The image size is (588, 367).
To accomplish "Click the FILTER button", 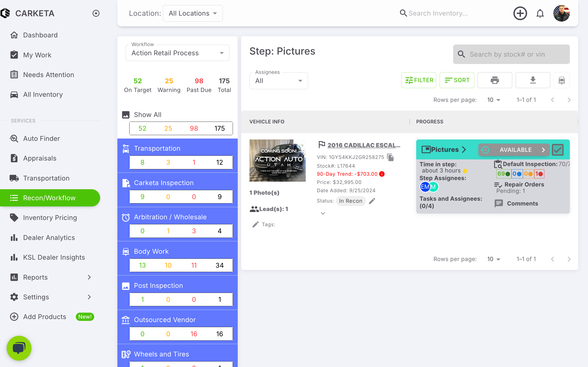I will pos(419,80).
